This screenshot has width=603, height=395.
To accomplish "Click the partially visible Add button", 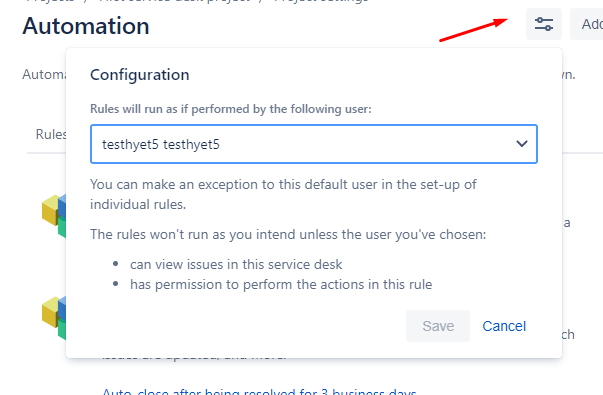I will [587, 24].
